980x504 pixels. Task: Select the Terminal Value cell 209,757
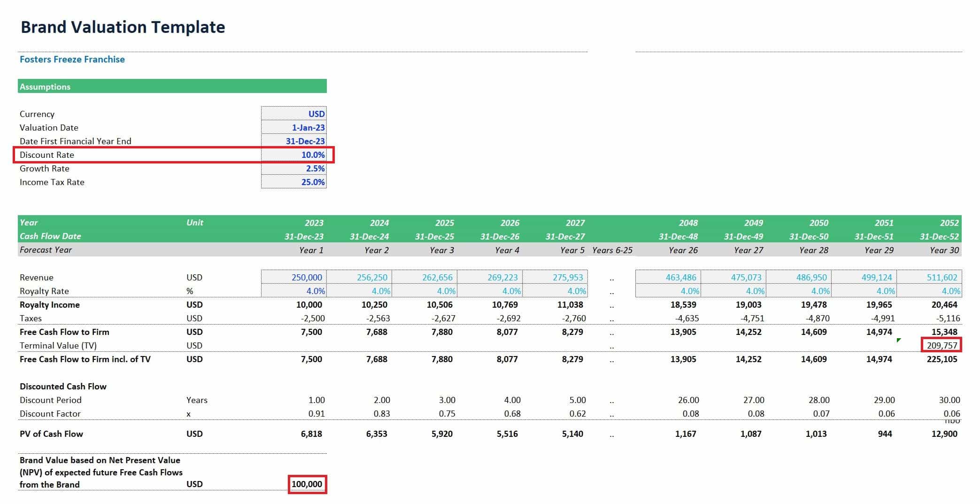(941, 345)
